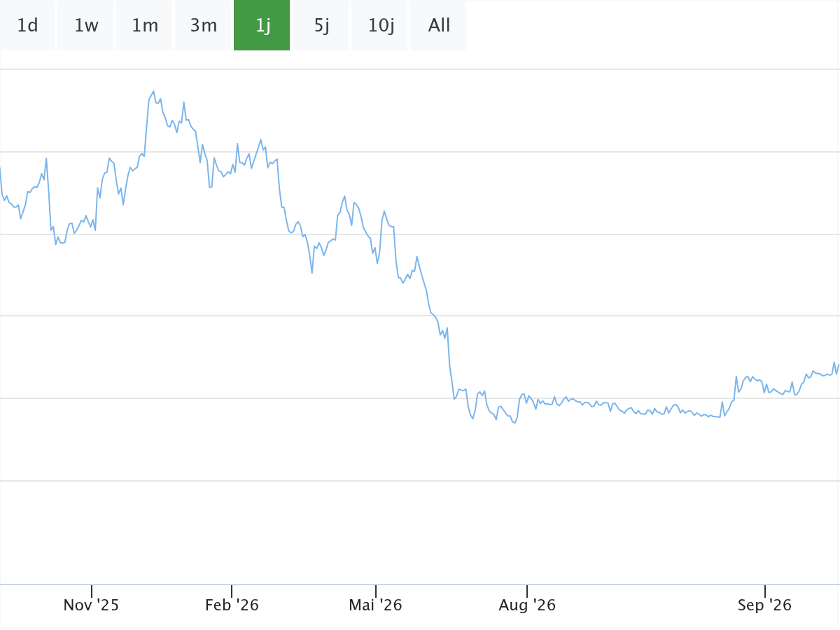Screen dimensions: 840x630
Task: Show All available history
Action: (x=438, y=25)
